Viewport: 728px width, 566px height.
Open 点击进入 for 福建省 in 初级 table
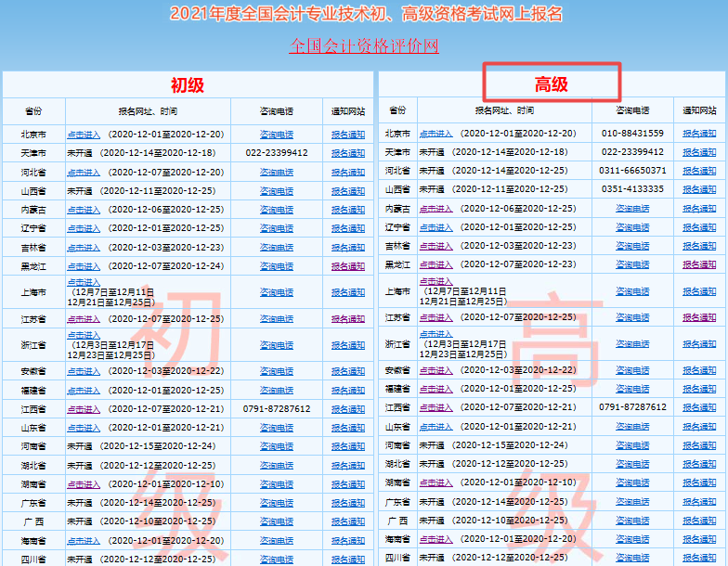click(84, 391)
